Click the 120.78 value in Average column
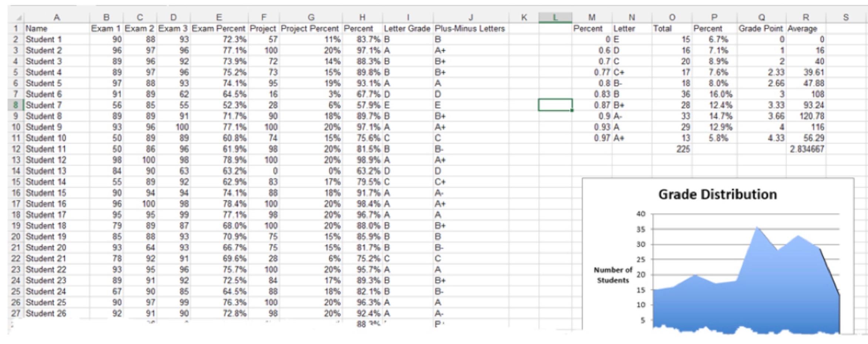This screenshot has height=344, width=868. (806, 116)
